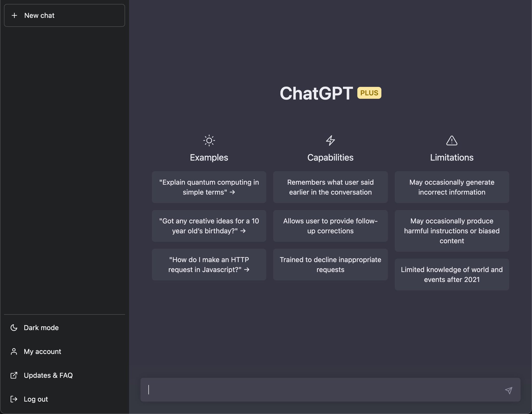Click the plus icon next to New chat
Screen dimensions: 532x414
pos(15,15)
